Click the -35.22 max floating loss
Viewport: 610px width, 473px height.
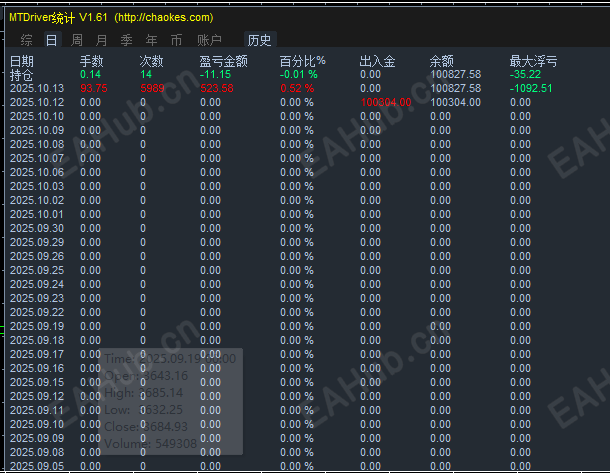[x=525, y=74]
